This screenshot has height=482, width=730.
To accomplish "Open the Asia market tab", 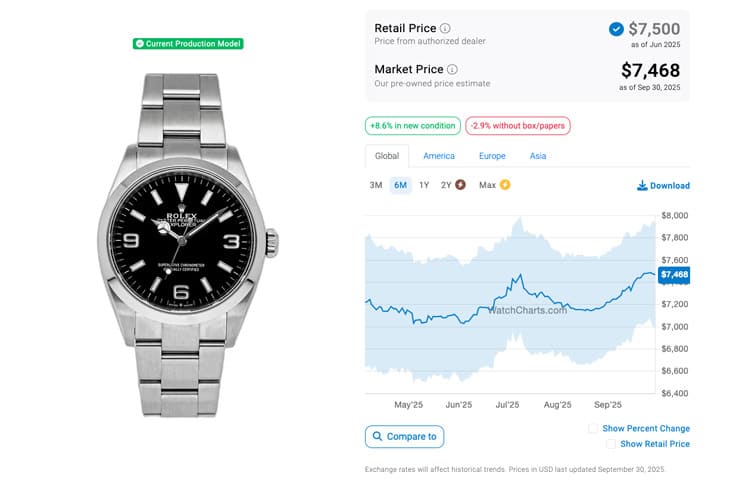I will [538, 156].
